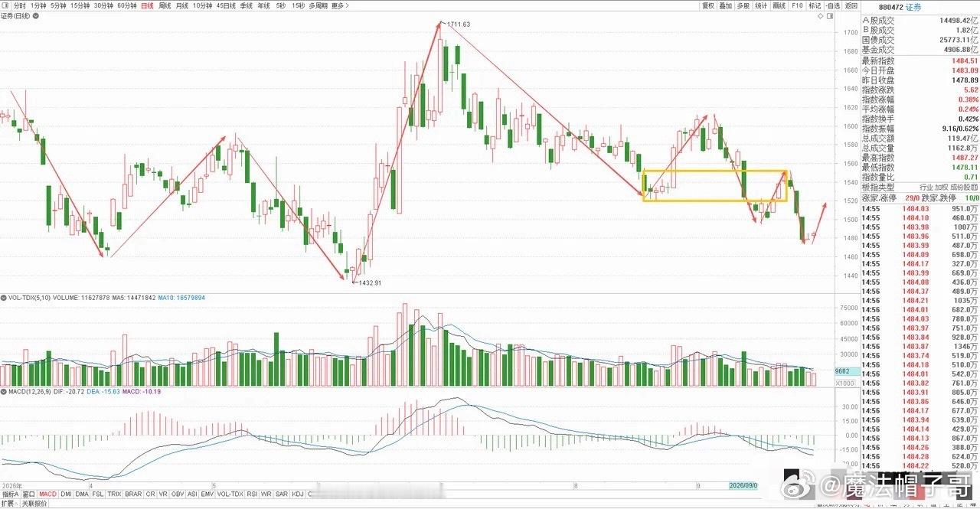Screen dimensions: 980x509
Task: Select the MACD indicator tab
Action: point(48,494)
